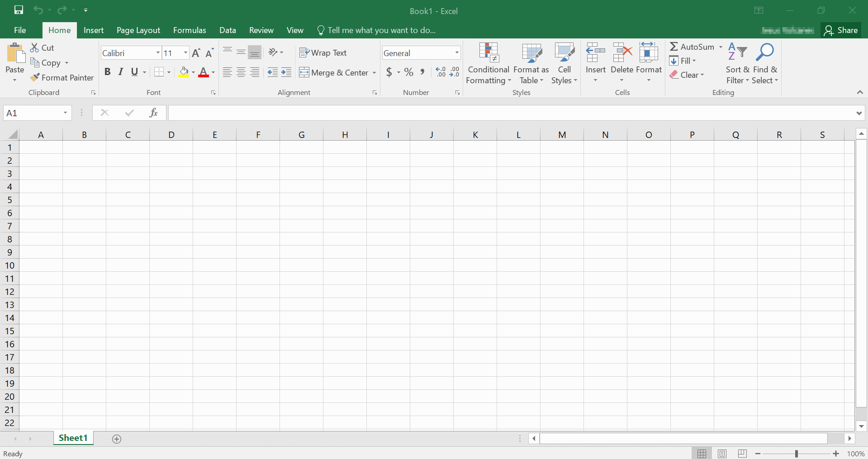Open the Formulas ribbon tab
Image resolution: width=868 pixels, height=459 pixels.
tap(190, 30)
